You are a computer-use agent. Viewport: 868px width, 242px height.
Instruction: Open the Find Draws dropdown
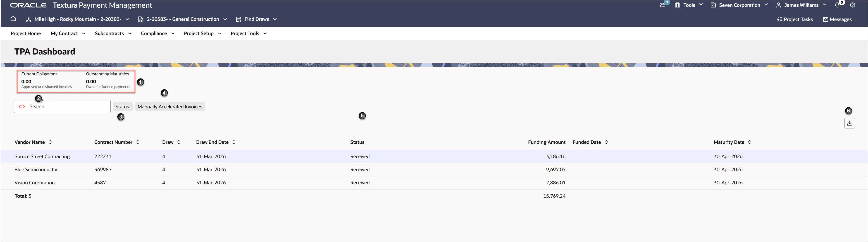click(256, 19)
